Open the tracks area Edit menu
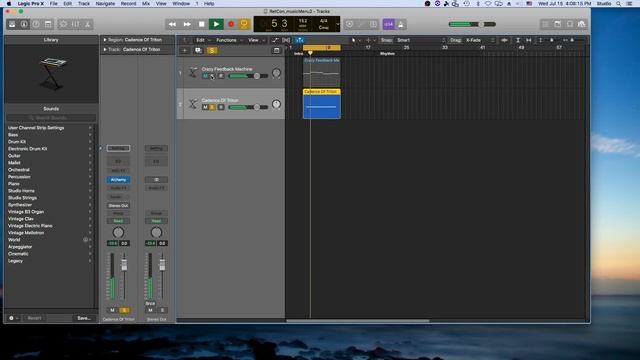Image resolution: width=640 pixels, height=360 pixels. pyautogui.click(x=202, y=40)
